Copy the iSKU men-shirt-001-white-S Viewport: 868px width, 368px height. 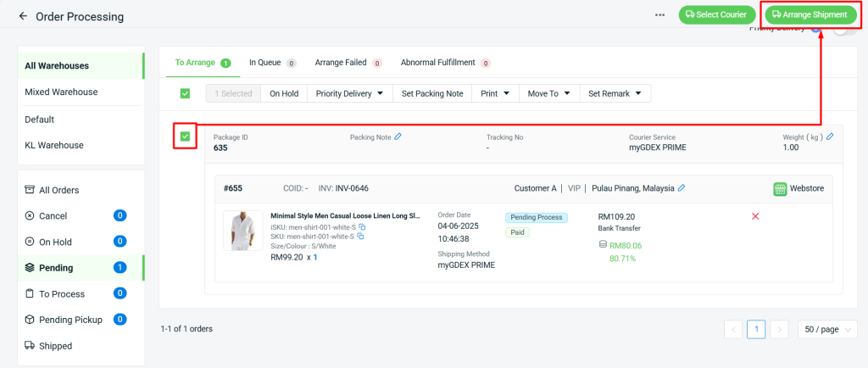[x=362, y=227]
